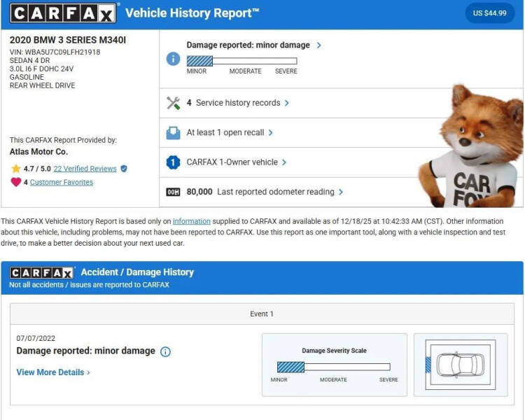Click the wrench service history icon
Screen dimensions: 525x420
[x=173, y=103]
